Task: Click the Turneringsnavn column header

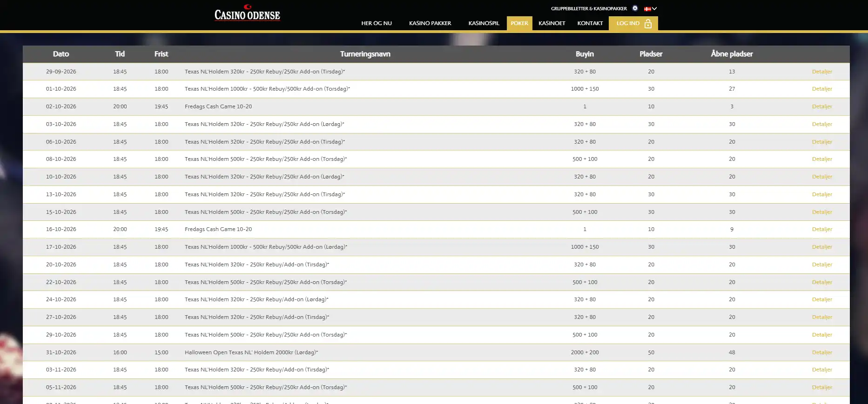Action: [365, 54]
